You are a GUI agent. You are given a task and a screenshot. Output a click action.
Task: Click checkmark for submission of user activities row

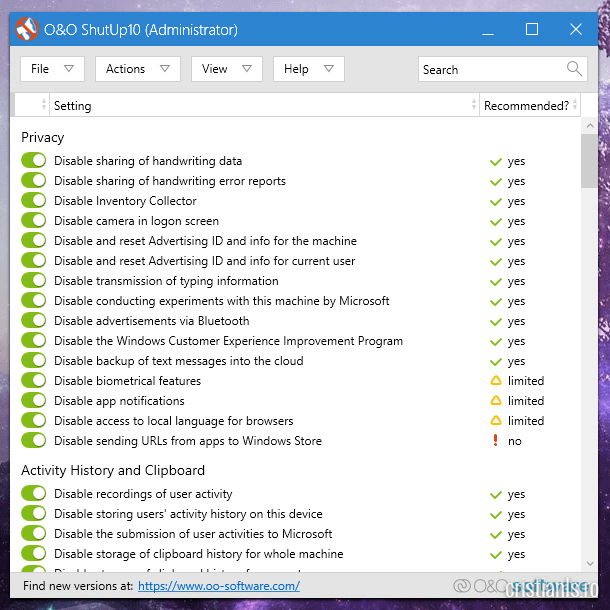pyautogui.click(x=496, y=535)
